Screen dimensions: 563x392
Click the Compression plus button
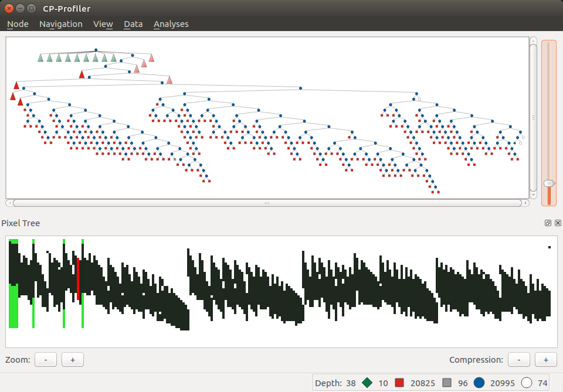[x=545, y=359]
